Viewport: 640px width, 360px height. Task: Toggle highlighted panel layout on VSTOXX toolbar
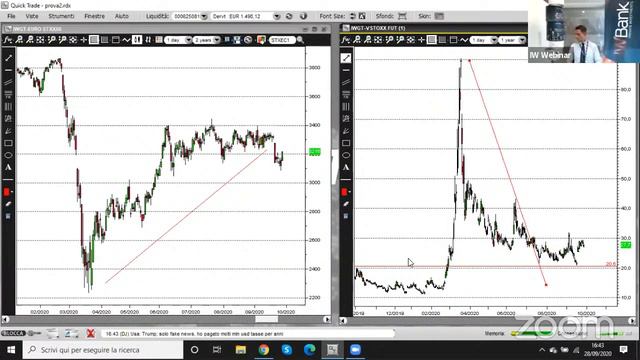[432, 40]
